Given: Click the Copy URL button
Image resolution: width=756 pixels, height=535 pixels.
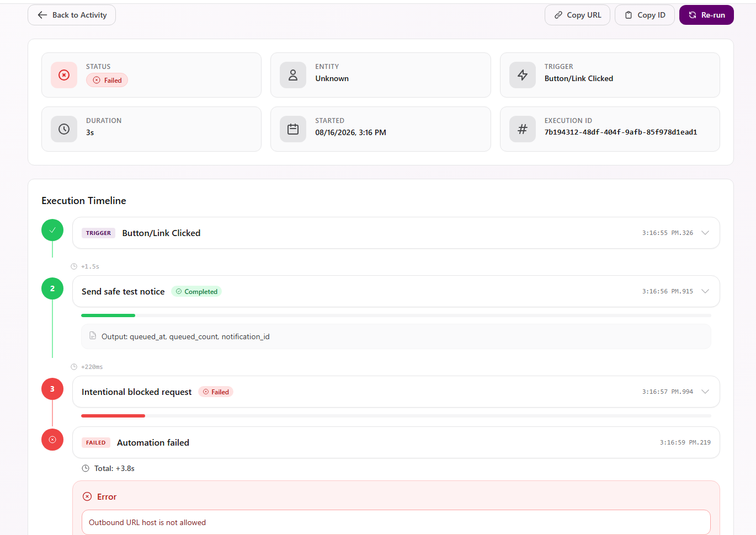Looking at the screenshot, I should tap(577, 15).
